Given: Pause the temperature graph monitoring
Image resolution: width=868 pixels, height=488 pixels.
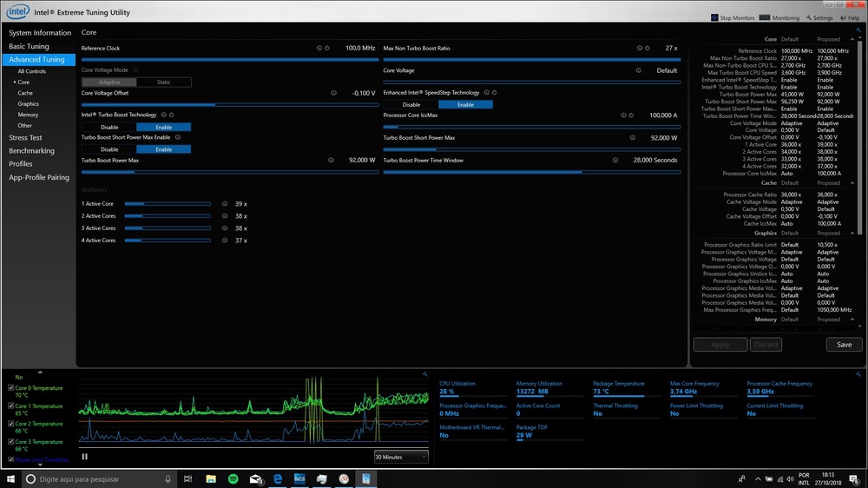Looking at the screenshot, I should click(85, 456).
